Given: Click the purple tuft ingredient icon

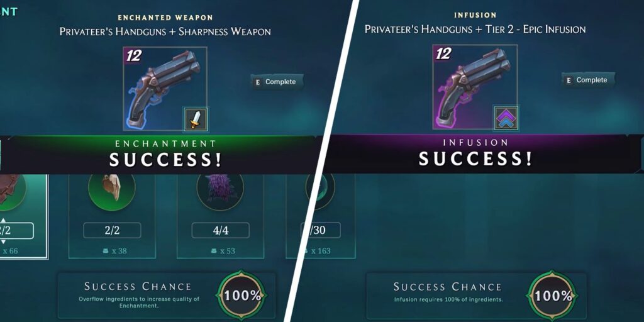Looking at the screenshot, I should (x=220, y=187).
